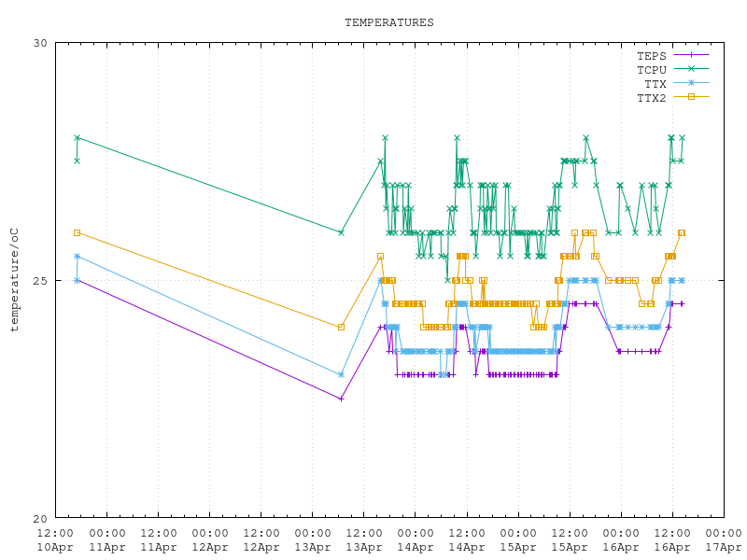Click the 25 tick label on y-axis
Image resolution: width=747 pixels, height=560 pixels.
pos(39,281)
